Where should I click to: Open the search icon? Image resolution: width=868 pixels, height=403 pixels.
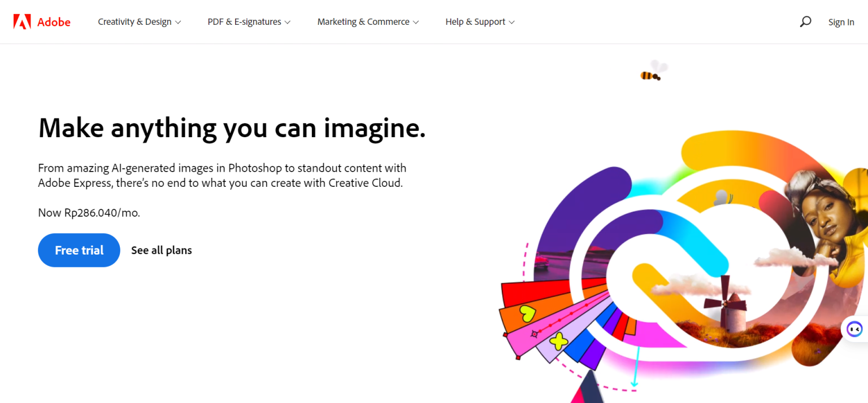pyautogui.click(x=805, y=21)
